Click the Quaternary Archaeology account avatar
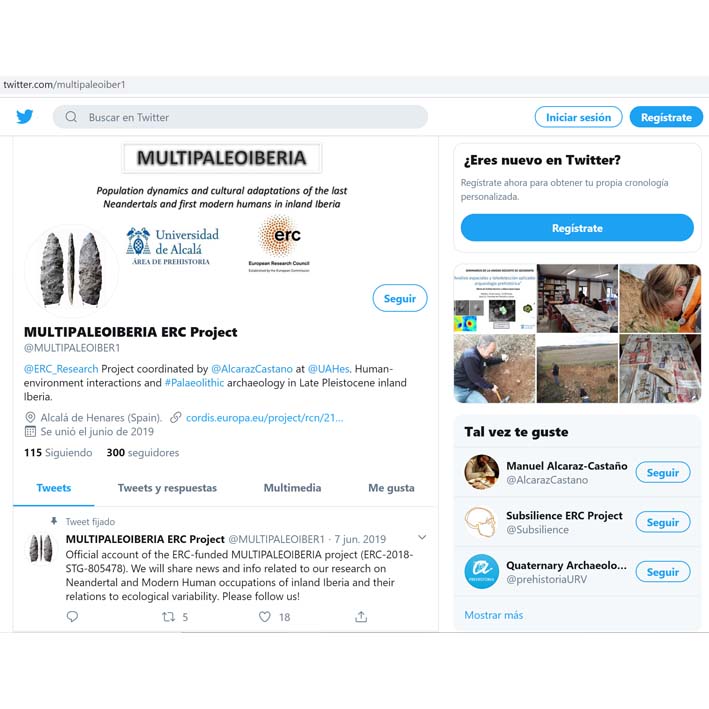 tap(482, 572)
